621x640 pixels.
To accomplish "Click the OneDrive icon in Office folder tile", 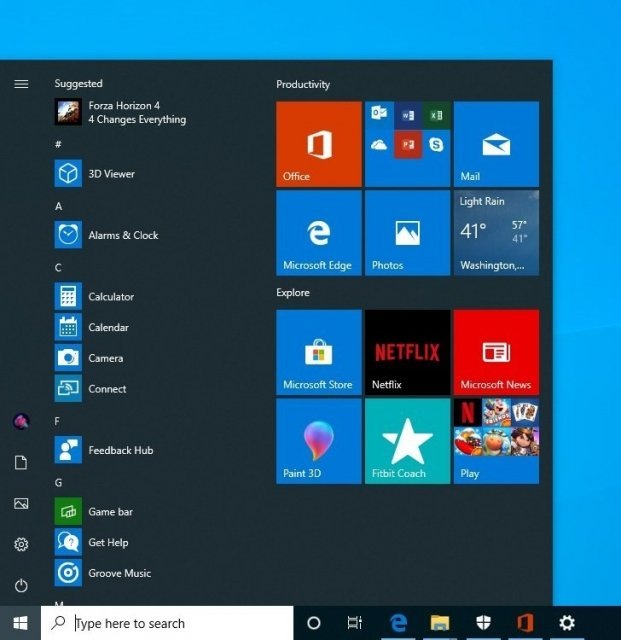I will point(379,144).
